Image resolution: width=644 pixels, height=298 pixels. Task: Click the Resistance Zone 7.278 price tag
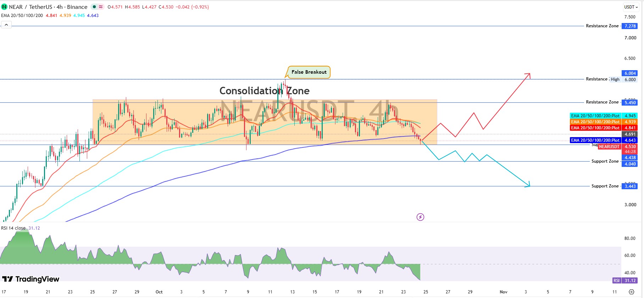click(x=630, y=26)
